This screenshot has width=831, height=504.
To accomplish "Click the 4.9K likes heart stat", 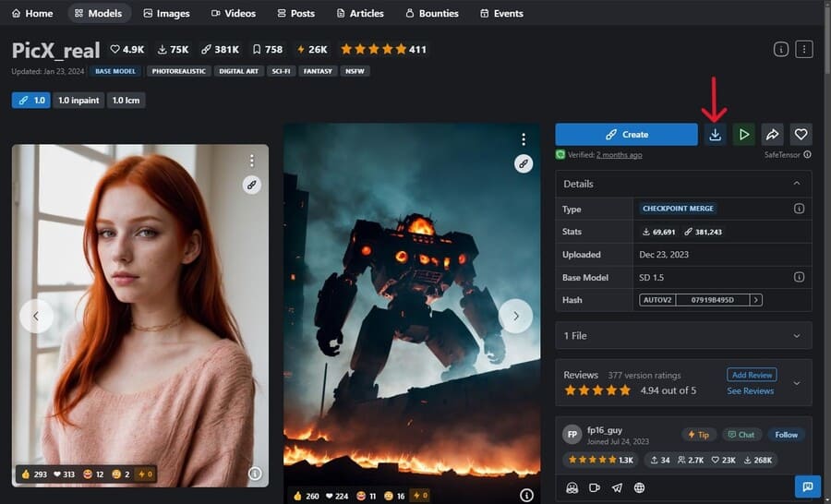I will [x=127, y=49].
